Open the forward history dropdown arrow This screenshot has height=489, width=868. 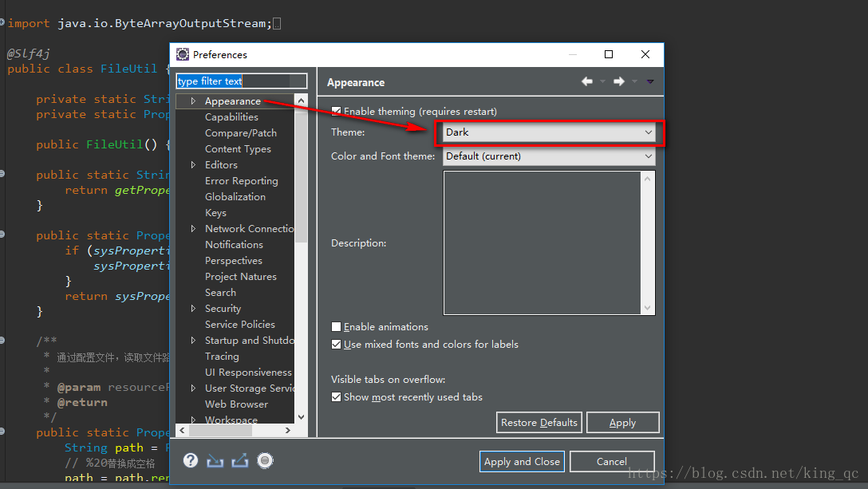634,81
